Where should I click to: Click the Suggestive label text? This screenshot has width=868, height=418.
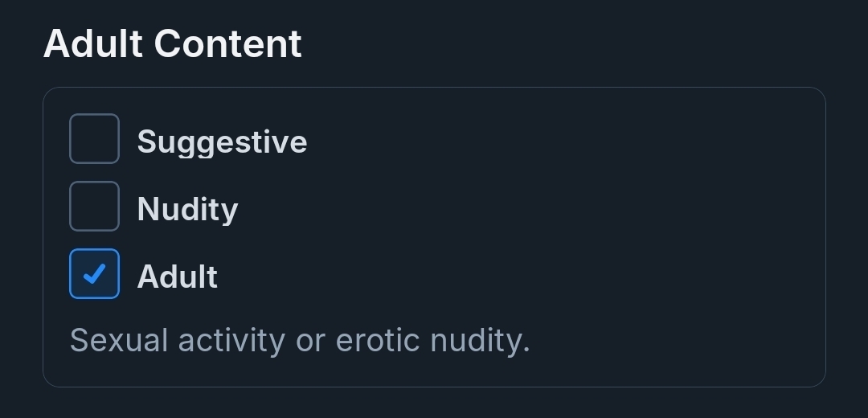coord(222,142)
